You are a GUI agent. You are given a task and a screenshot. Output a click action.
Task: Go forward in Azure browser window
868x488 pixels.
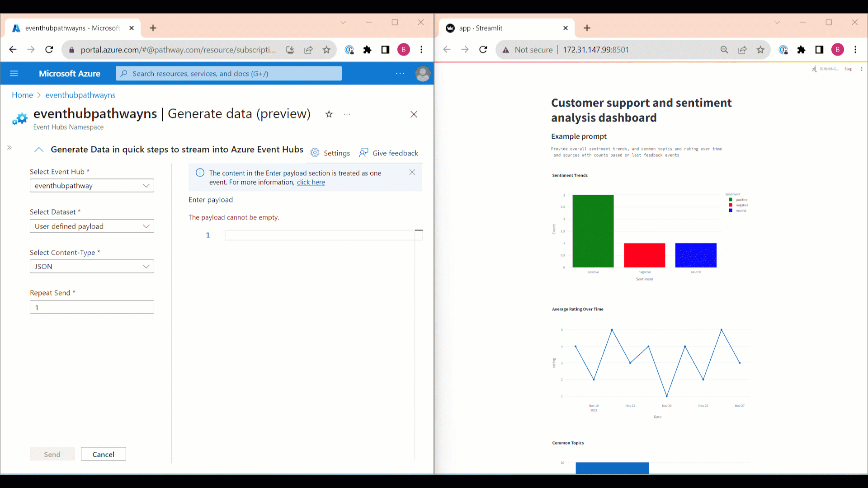coord(31,50)
